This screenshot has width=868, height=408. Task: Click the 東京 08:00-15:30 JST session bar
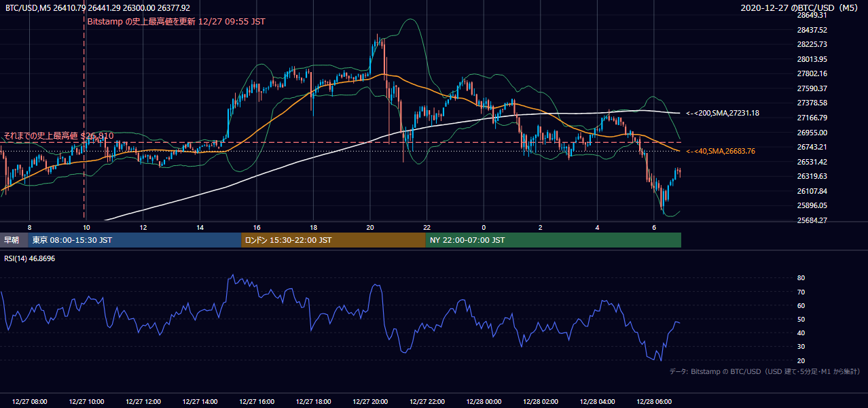click(x=135, y=240)
